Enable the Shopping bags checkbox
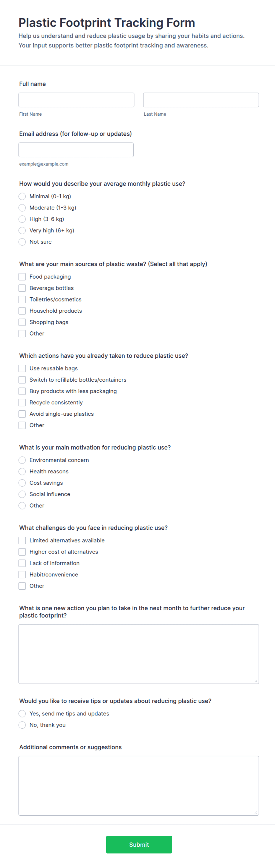Image resolution: width=275 pixels, height=868 pixels. pos(22,322)
